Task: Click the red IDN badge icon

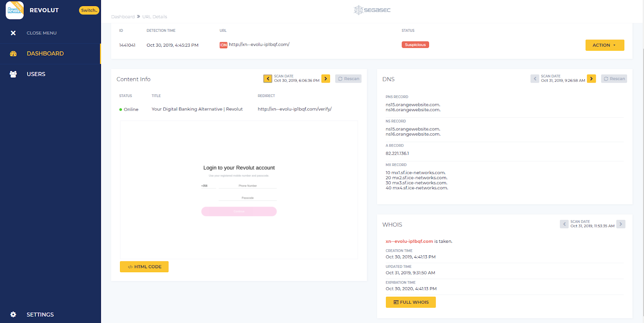Action: pyautogui.click(x=223, y=45)
